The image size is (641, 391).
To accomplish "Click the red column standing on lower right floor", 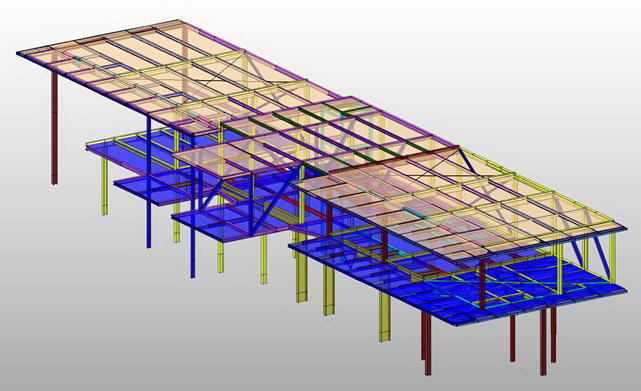I will point(482,284).
